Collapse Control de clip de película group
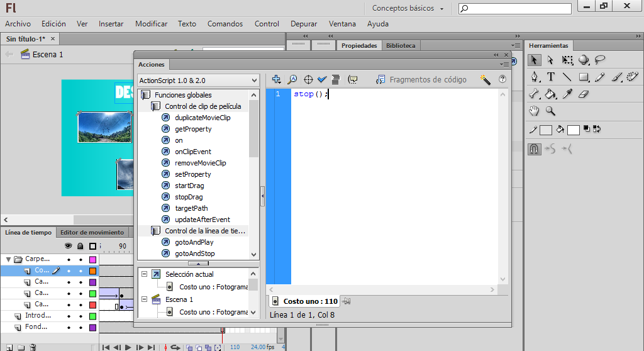This screenshot has height=351, width=644. pyautogui.click(x=156, y=106)
